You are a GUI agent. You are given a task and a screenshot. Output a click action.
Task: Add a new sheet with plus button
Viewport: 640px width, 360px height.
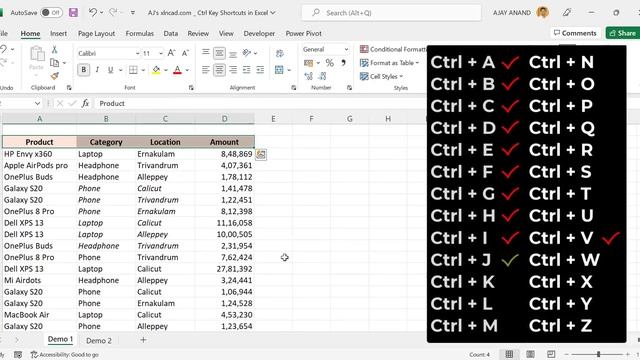coord(143,340)
